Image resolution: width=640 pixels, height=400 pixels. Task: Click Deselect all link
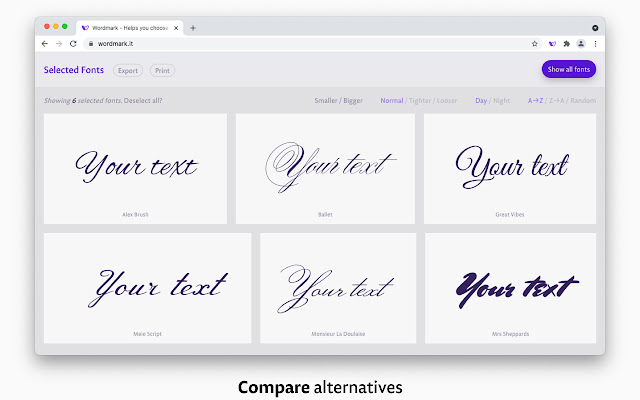143,100
